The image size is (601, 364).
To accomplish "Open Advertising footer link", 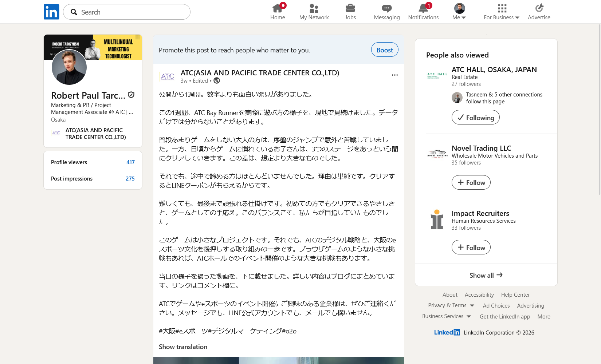I will (531, 306).
